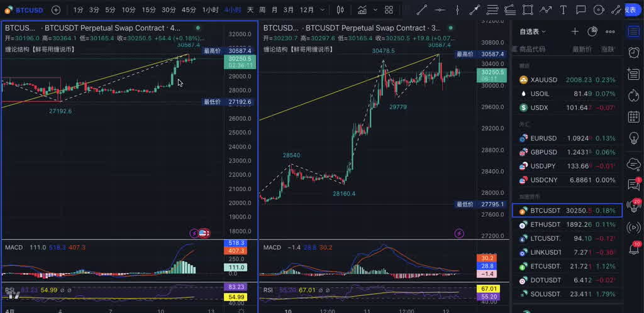Switch to the 1小时 timeframe
Screen dimensions: 644x313
pos(211,10)
